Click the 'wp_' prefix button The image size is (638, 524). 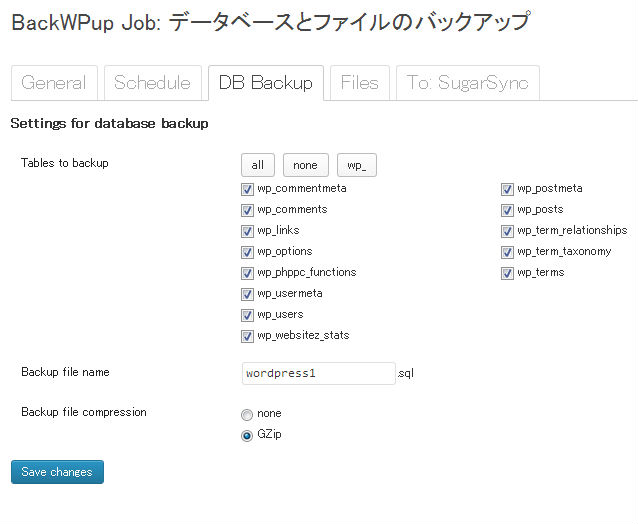[x=357, y=165]
